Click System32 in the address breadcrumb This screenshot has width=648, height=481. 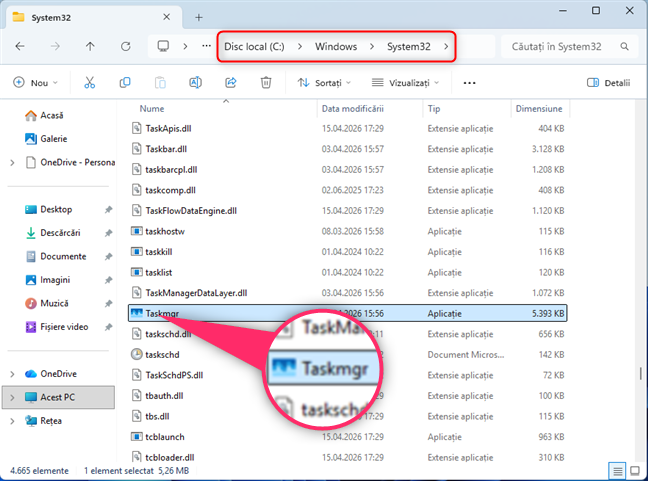[409, 46]
